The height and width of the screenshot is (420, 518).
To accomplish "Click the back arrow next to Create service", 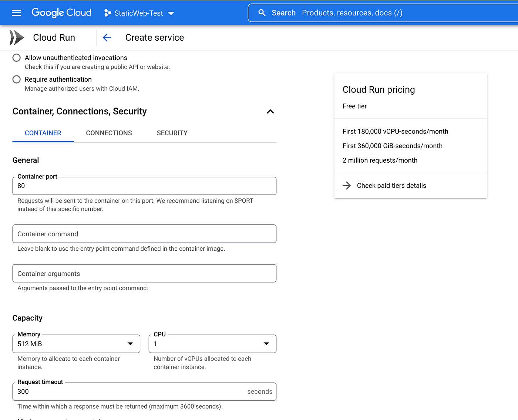I will (x=107, y=37).
